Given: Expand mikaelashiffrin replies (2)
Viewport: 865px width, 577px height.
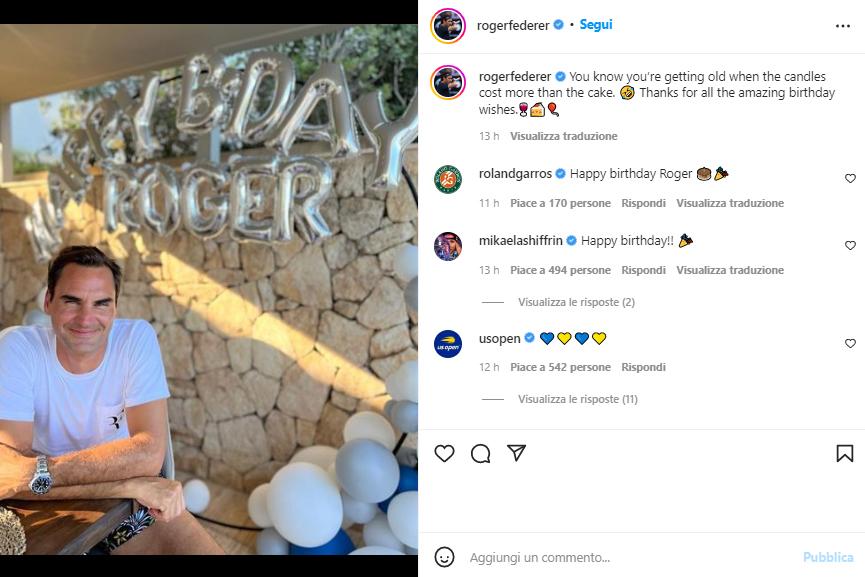Looking at the screenshot, I should (x=576, y=302).
